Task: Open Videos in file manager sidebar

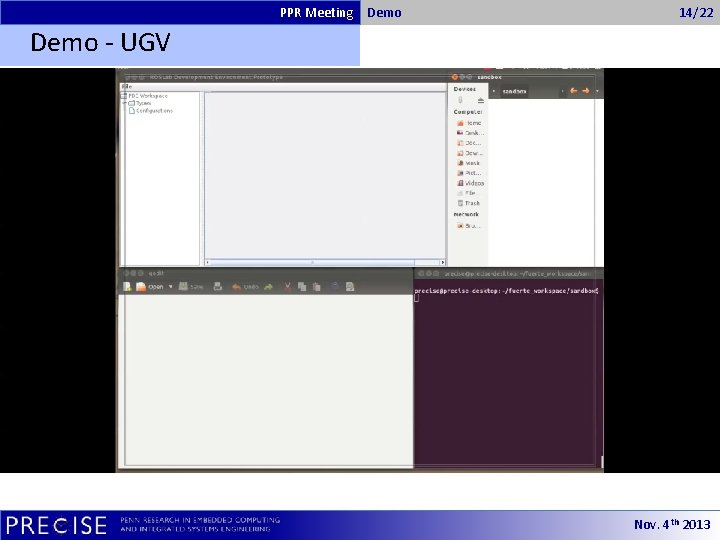Action: [x=470, y=183]
